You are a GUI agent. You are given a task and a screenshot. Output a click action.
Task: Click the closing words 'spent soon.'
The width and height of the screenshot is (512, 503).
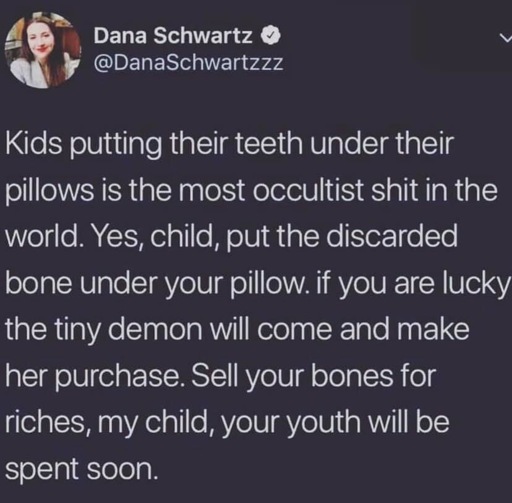[x=81, y=470]
